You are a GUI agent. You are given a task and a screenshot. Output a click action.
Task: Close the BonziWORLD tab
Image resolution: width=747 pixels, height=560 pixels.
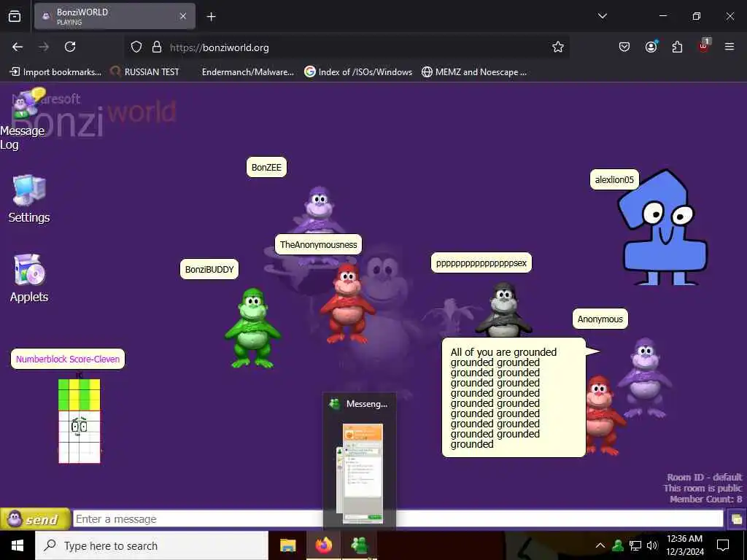click(x=183, y=16)
